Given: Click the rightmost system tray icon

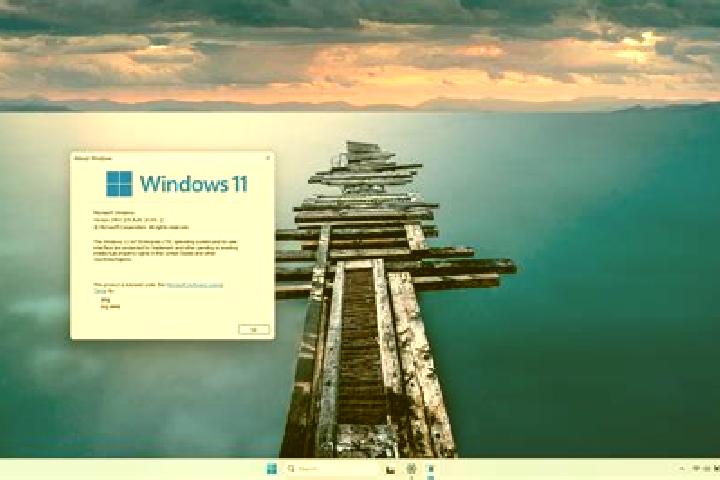Looking at the screenshot, I should [x=717, y=469].
